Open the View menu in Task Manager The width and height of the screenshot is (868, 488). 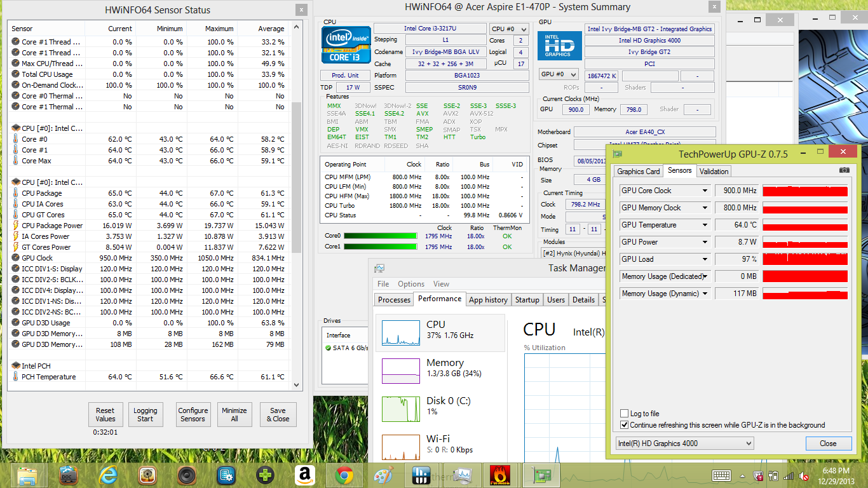pos(441,284)
